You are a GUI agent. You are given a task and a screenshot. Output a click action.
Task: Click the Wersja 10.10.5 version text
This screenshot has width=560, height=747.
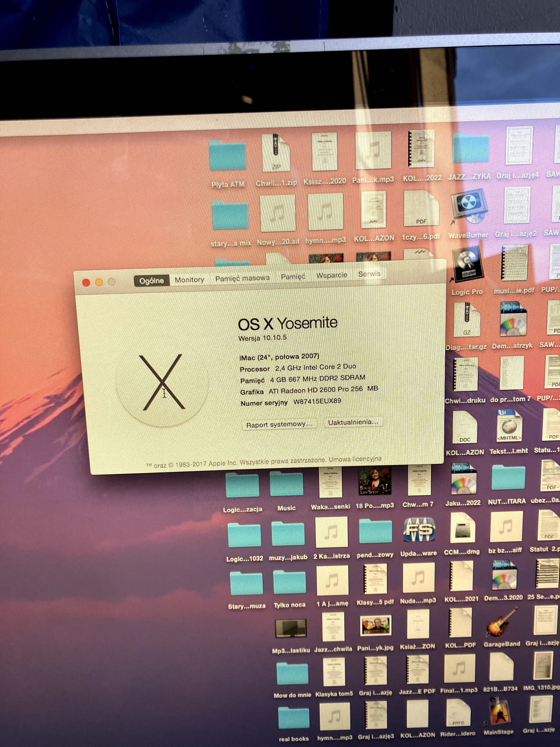pyautogui.click(x=262, y=338)
